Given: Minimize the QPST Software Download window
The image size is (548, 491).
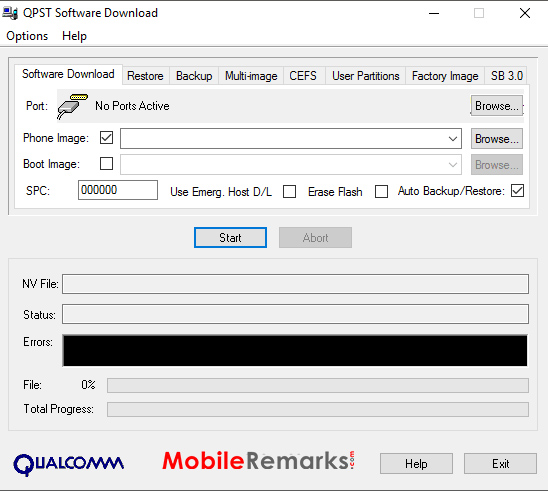Looking at the screenshot, I should coord(434,14).
